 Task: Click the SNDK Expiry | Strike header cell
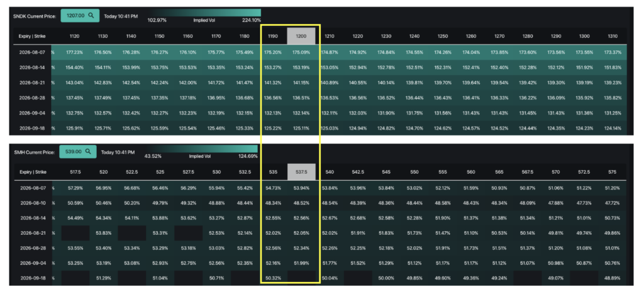click(x=32, y=36)
